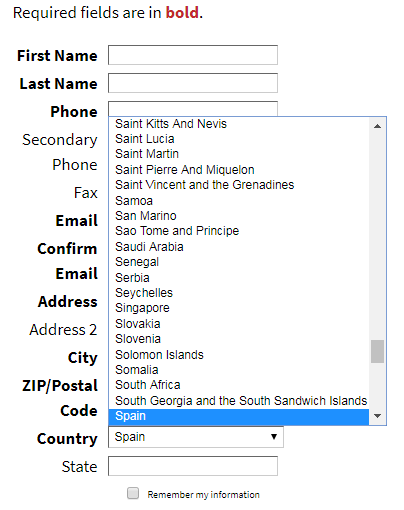Select South Georgia and the South Sandwich Islands

click(239, 401)
